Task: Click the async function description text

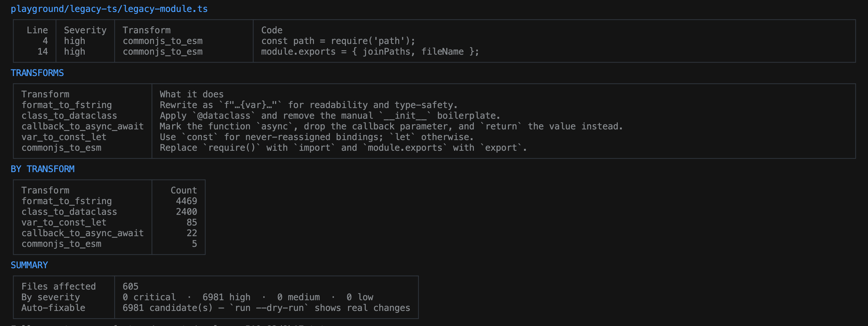Action: (x=391, y=127)
